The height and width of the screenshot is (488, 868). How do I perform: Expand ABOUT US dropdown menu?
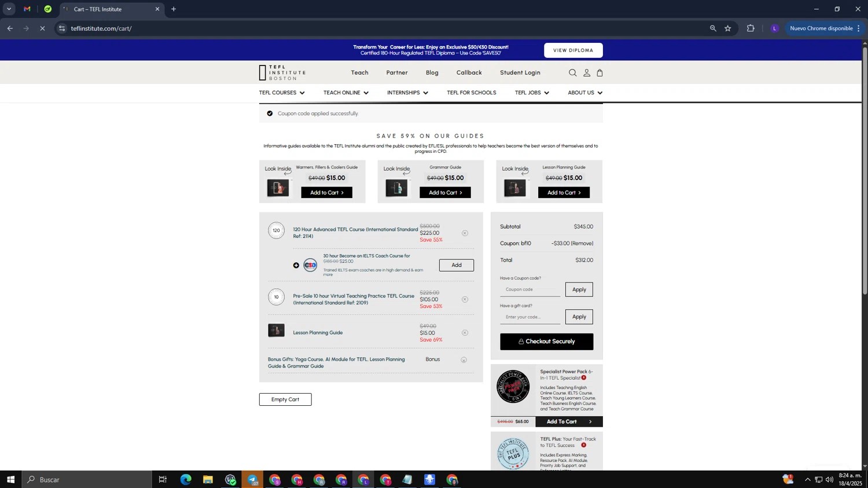point(585,93)
